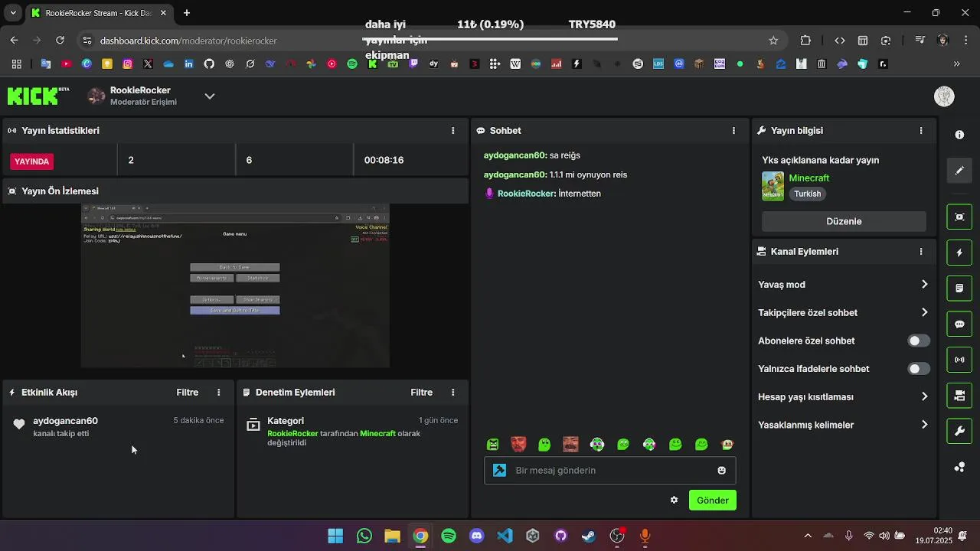This screenshot has height=551, width=980.
Task: Reload the page with browser refresh
Action: tap(60, 41)
